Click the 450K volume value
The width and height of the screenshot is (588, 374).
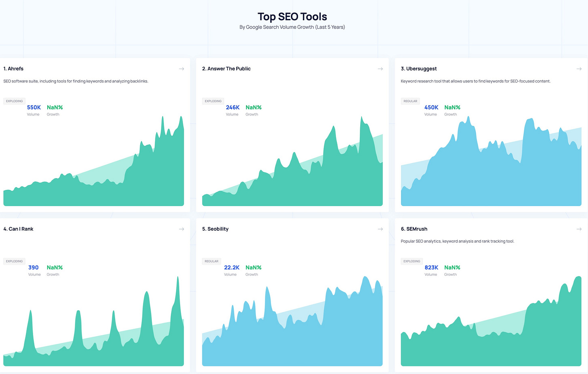[x=431, y=107]
